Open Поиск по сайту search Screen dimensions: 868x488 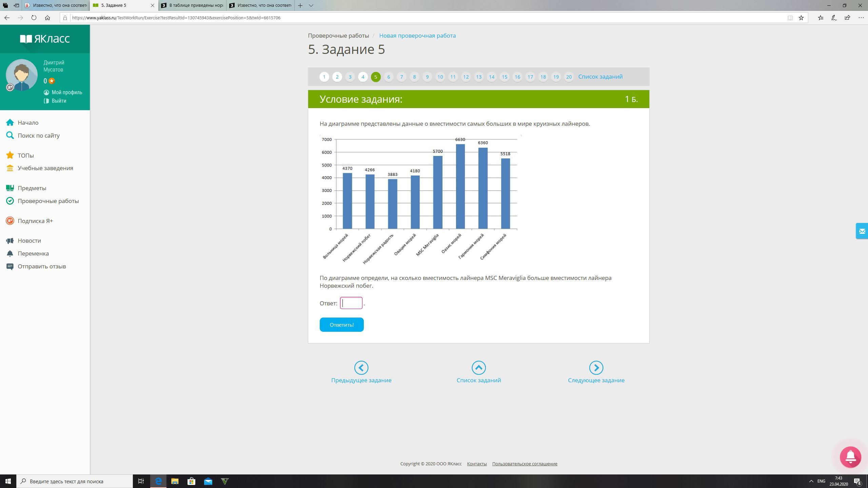coord(39,136)
